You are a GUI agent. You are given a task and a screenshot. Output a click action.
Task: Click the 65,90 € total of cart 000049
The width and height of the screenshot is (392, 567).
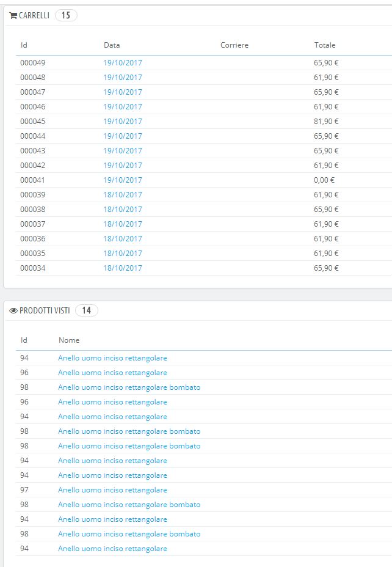click(x=326, y=63)
